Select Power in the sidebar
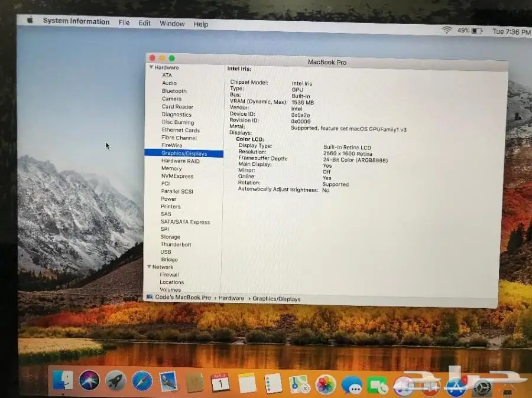 point(168,198)
